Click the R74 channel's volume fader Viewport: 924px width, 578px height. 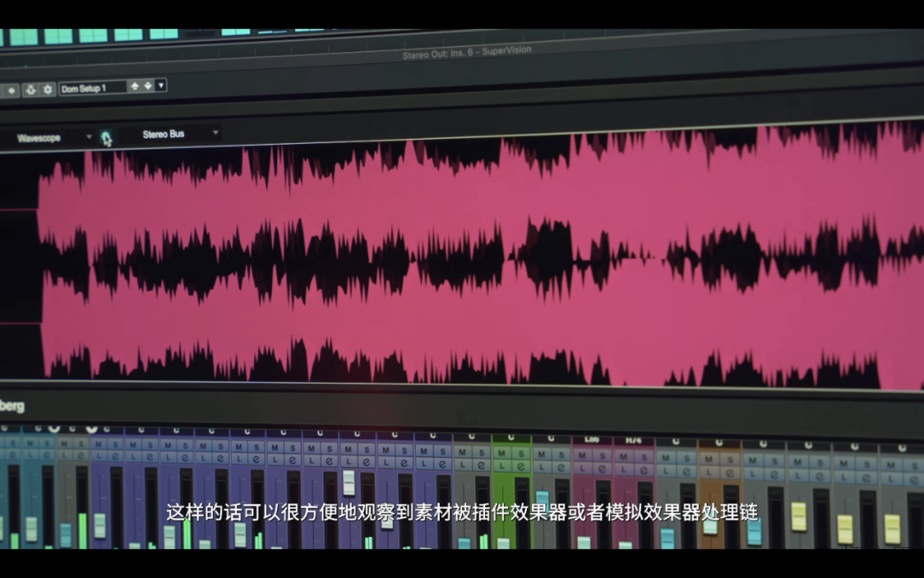pyautogui.click(x=625, y=545)
